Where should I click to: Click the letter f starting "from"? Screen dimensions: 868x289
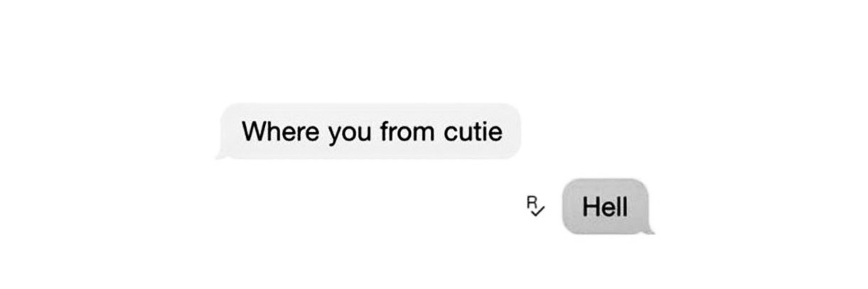(x=385, y=131)
